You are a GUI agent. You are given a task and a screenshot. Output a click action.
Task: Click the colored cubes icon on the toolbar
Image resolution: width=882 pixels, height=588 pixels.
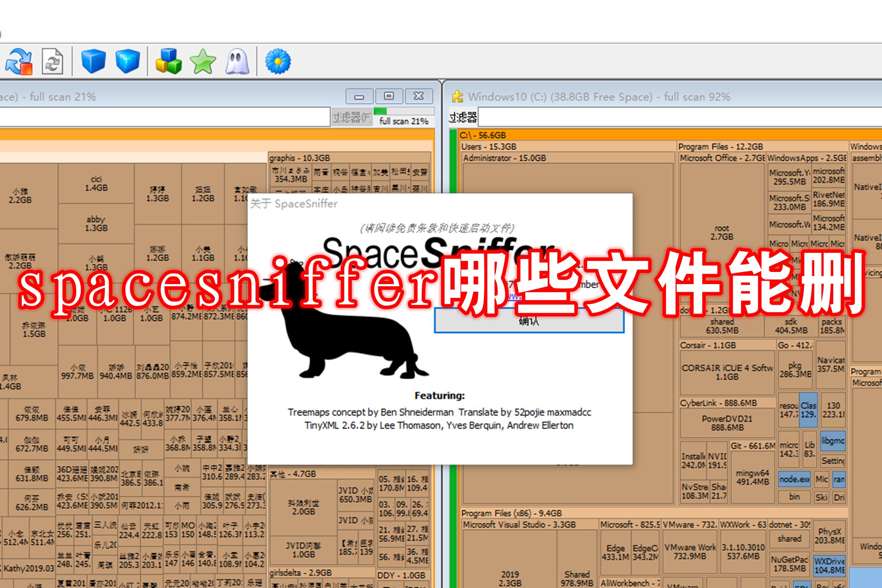168,62
